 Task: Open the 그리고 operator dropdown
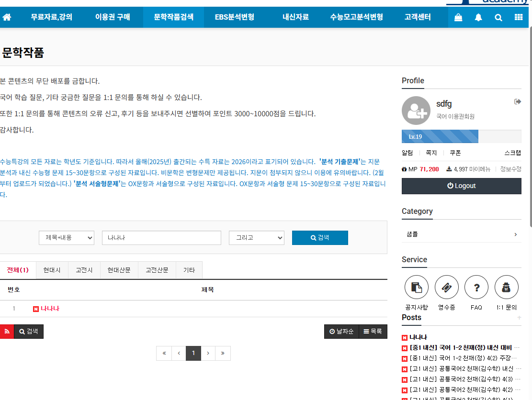click(256, 238)
